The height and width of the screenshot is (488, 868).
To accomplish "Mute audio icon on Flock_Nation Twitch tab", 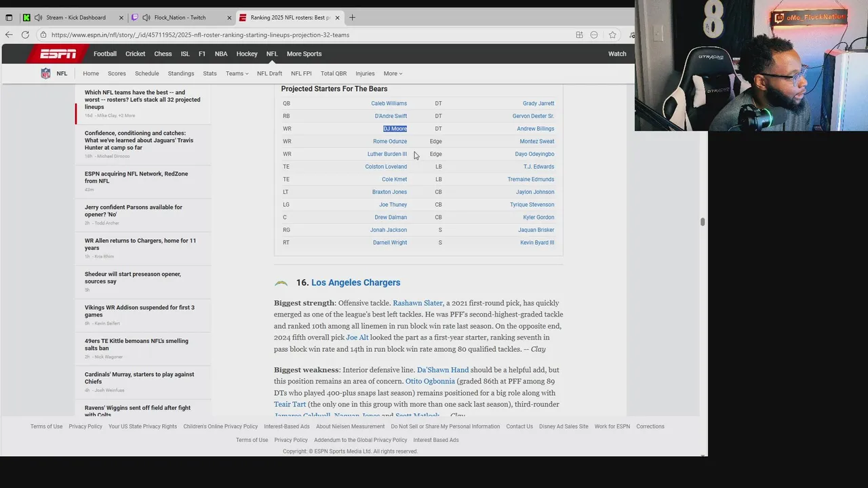I will pyautogui.click(x=146, y=18).
